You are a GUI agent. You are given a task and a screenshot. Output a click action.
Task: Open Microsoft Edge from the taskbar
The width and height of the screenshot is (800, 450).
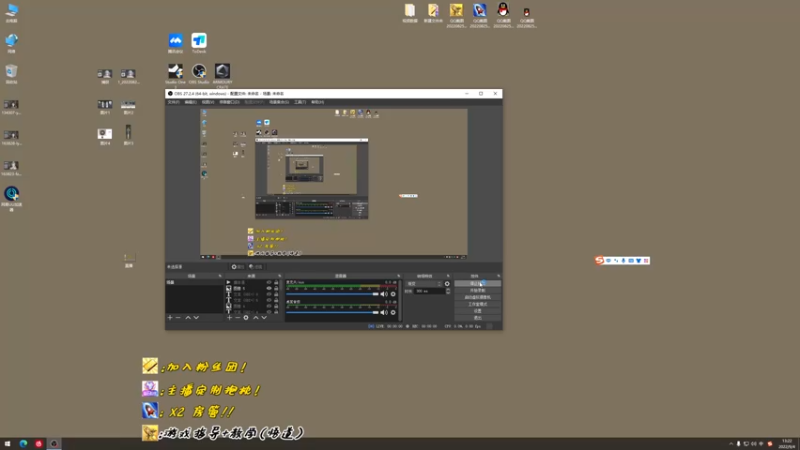coord(23,444)
